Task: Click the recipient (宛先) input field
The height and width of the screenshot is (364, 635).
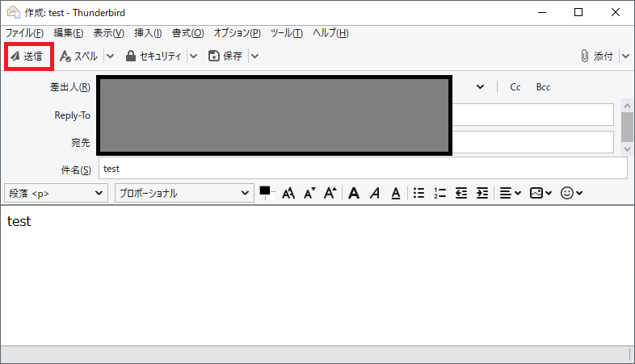Action: coord(532,142)
